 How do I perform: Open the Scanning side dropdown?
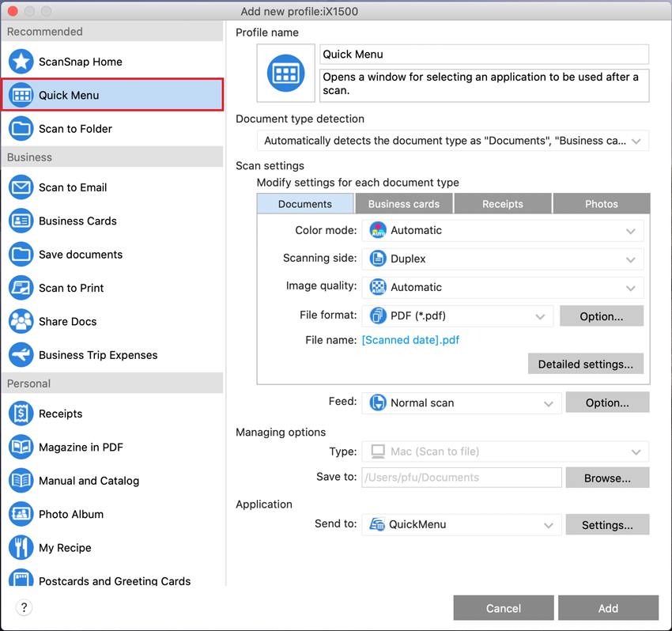click(503, 259)
